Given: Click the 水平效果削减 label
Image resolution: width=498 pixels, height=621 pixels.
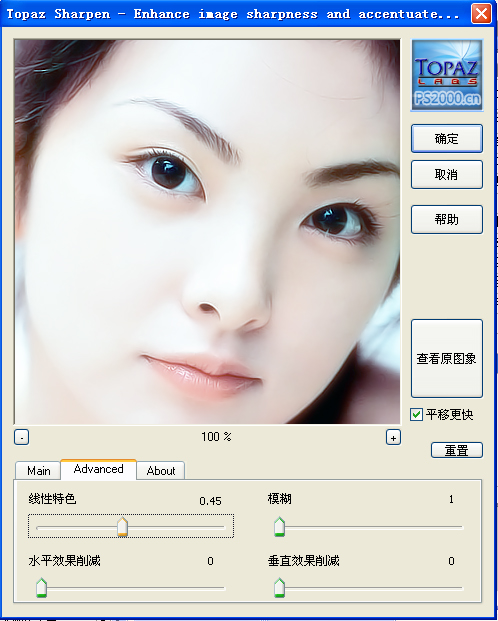Looking at the screenshot, I should click(x=64, y=560).
